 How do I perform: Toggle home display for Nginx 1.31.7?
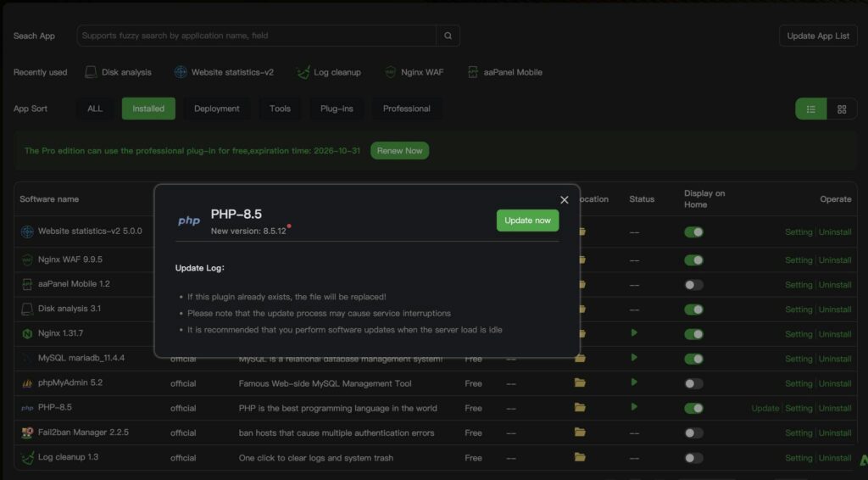click(693, 334)
